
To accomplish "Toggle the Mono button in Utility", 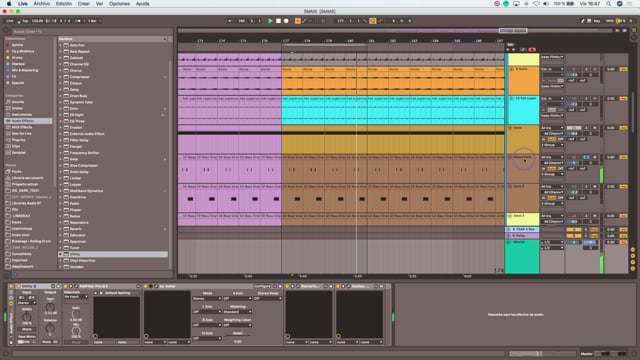I will coord(27,329).
